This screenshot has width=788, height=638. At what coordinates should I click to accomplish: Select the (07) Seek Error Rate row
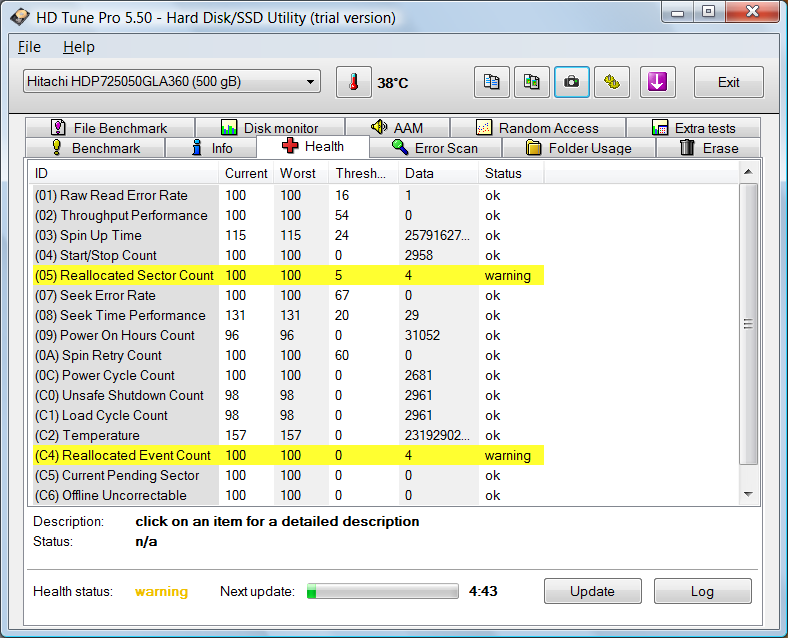pos(288,295)
